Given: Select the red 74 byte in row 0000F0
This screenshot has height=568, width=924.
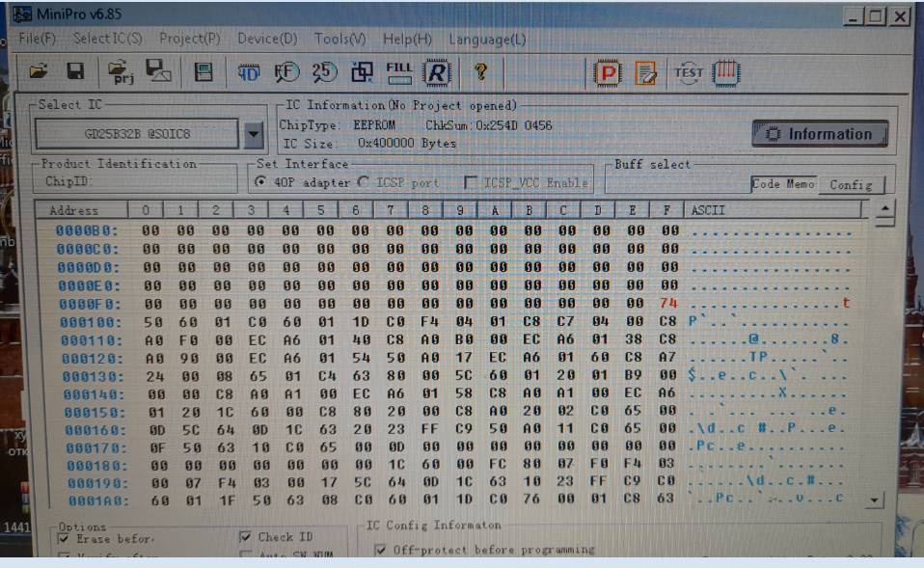Looking at the screenshot, I should click(668, 304).
